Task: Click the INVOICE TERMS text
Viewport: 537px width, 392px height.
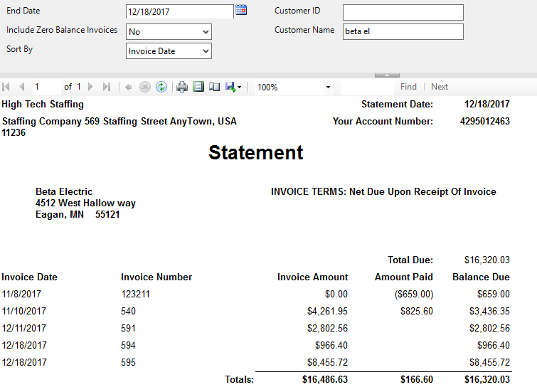Action: [383, 191]
